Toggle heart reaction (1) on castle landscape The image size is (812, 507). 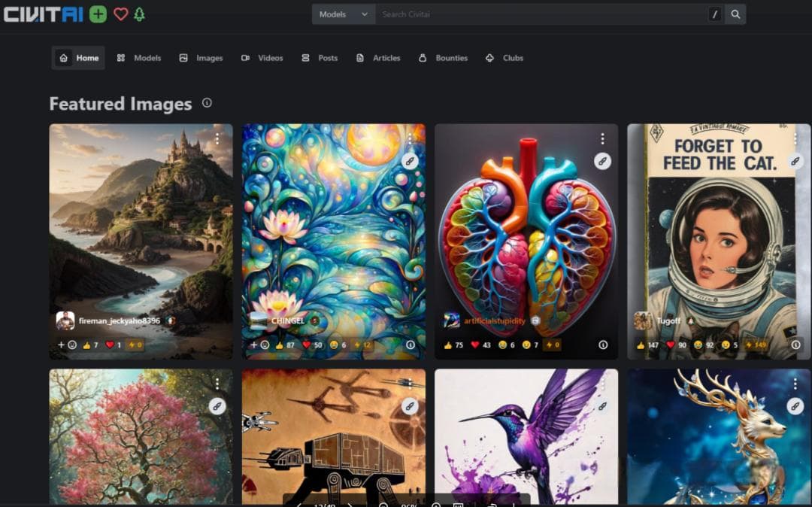[x=113, y=345]
